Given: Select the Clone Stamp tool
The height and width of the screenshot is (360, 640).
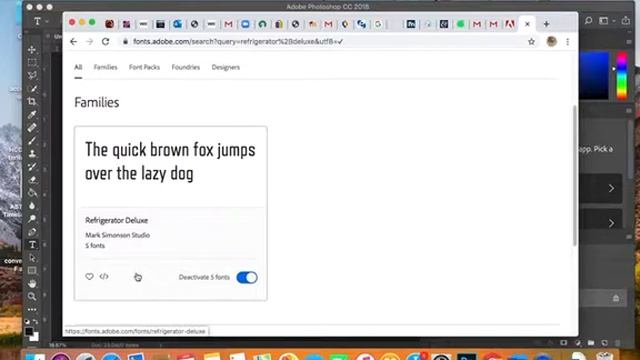Looking at the screenshot, I should coord(32,154).
